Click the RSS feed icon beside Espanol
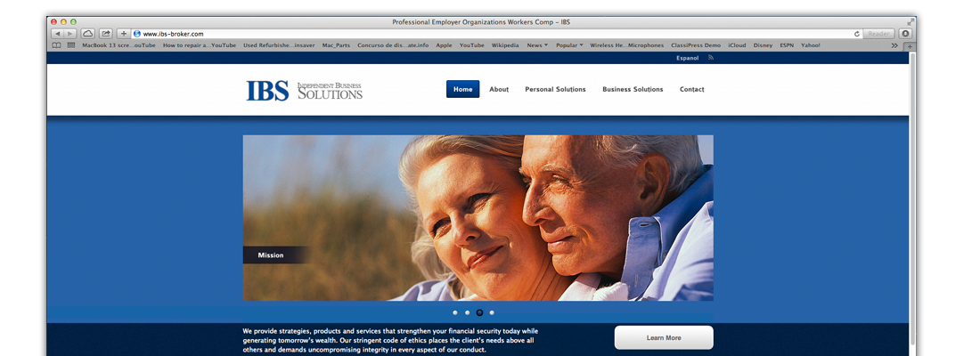This screenshot has width=980, height=356. [711, 57]
